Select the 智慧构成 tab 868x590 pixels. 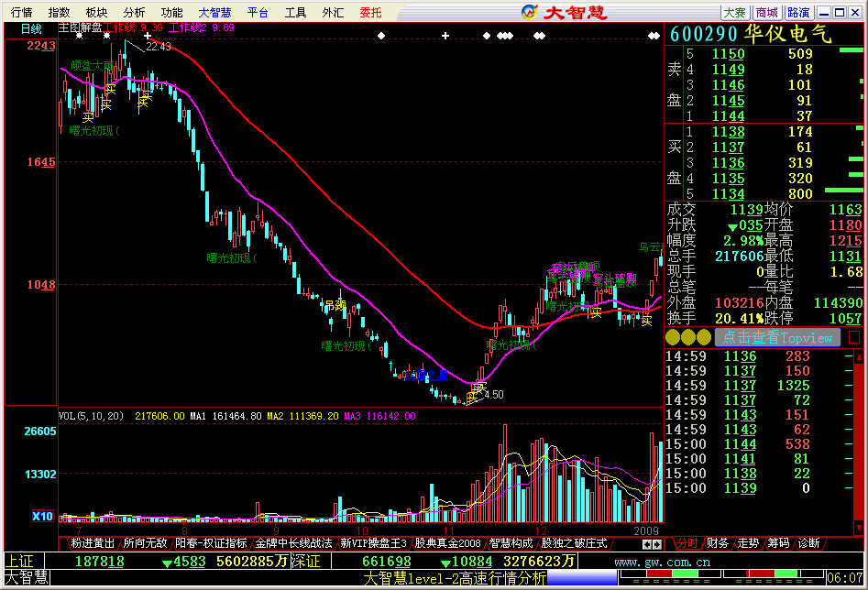(511, 543)
